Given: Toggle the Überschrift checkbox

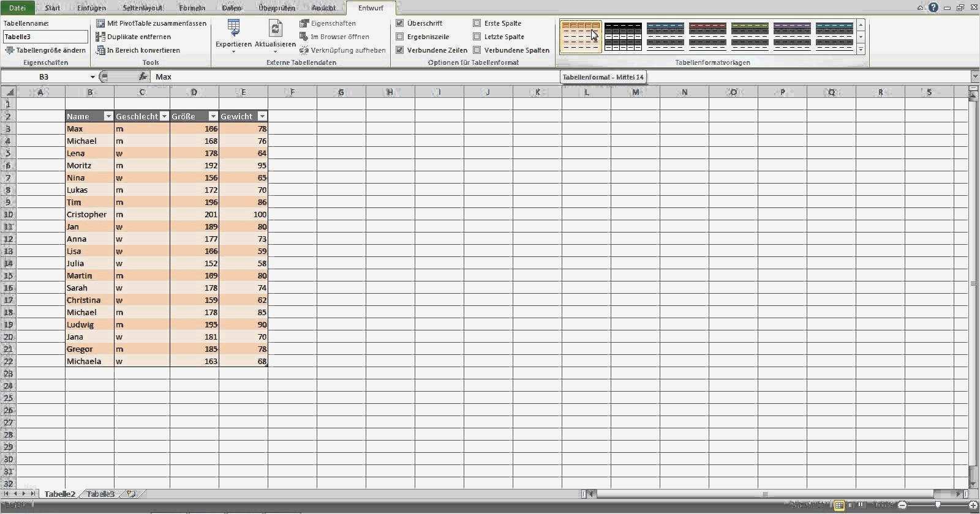Looking at the screenshot, I should tap(400, 23).
